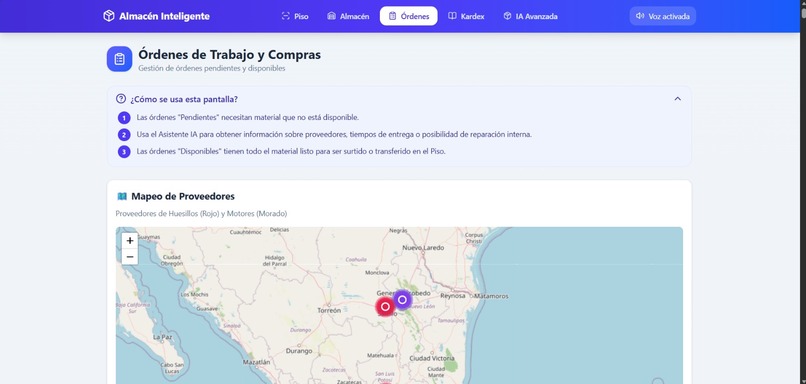The width and height of the screenshot is (806, 384).
Task: Zoom in on the providers map
Action: click(130, 240)
